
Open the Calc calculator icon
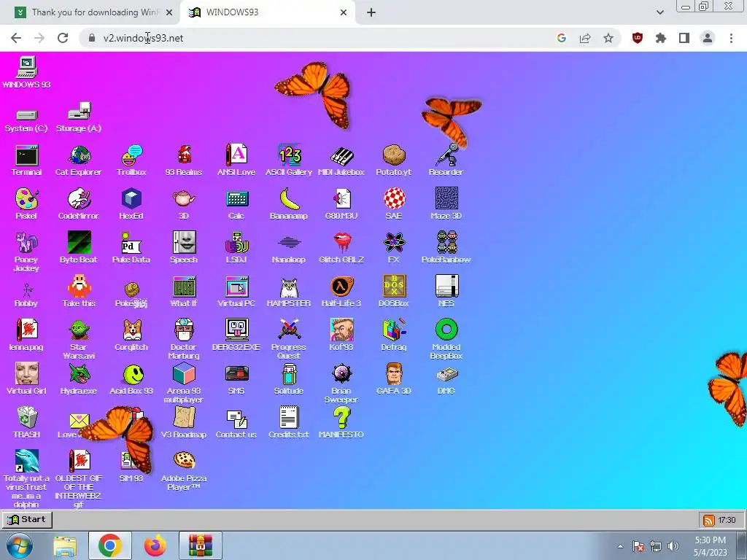pos(236,204)
